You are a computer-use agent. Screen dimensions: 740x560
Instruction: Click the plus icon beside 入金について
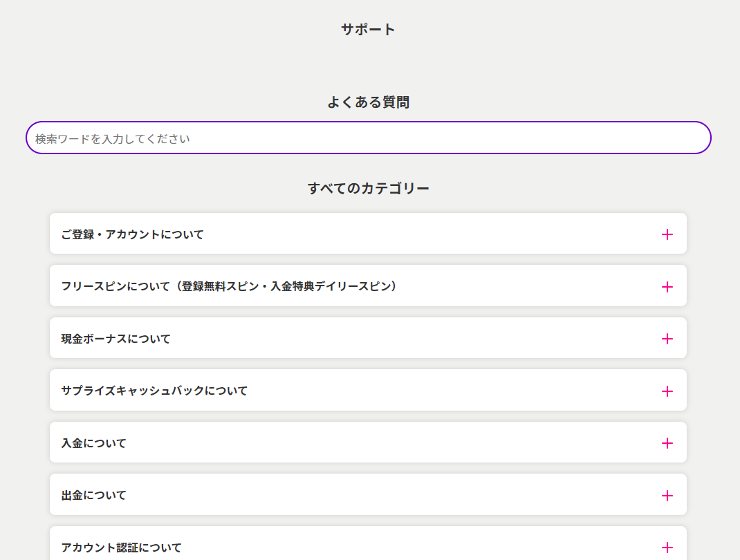667,442
